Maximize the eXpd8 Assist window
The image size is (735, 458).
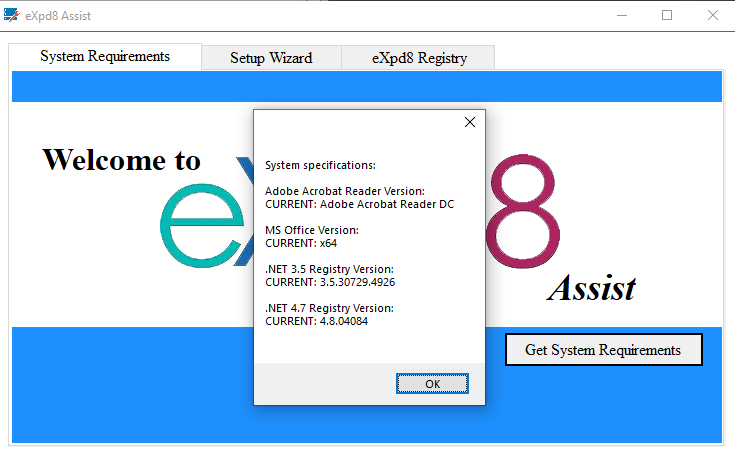point(667,15)
